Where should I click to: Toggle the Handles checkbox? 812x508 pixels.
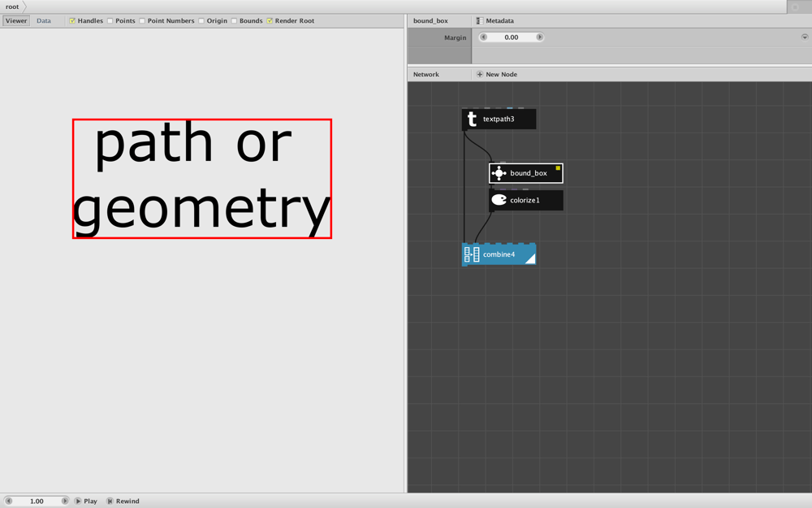(x=72, y=21)
